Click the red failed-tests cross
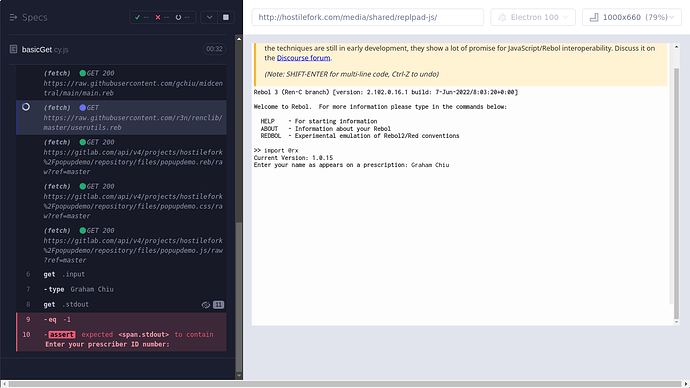Viewport: 690px width, 388px height. [x=158, y=17]
